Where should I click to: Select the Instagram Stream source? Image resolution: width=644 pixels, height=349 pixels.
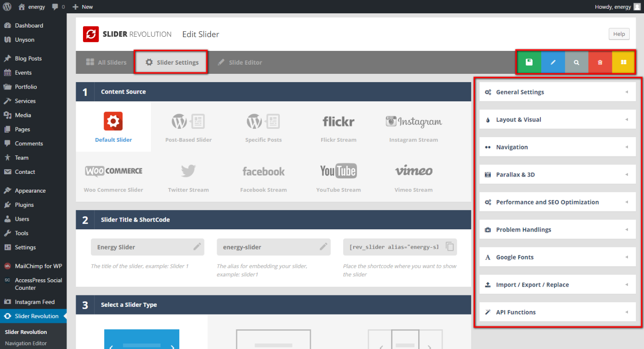click(x=413, y=127)
